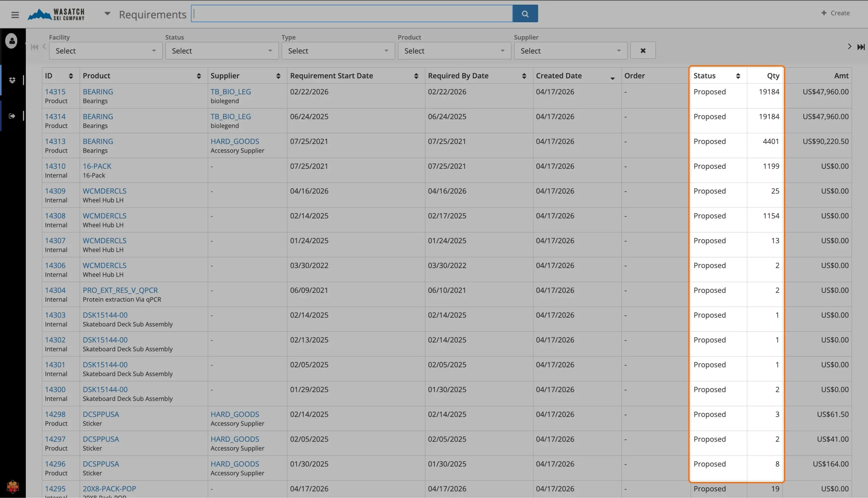This screenshot has height=498, width=868.
Task: Open requirement ID 14313
Action: tap(55, 141)
